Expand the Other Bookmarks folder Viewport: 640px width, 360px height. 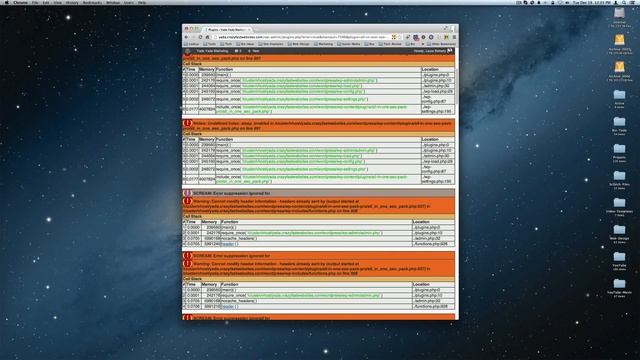point(442,44)
